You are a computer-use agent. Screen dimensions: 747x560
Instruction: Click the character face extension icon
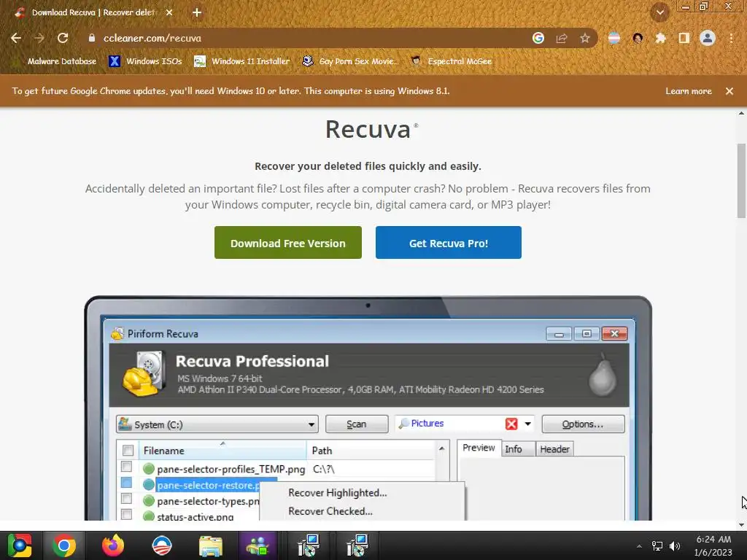[x=638, y=38]
